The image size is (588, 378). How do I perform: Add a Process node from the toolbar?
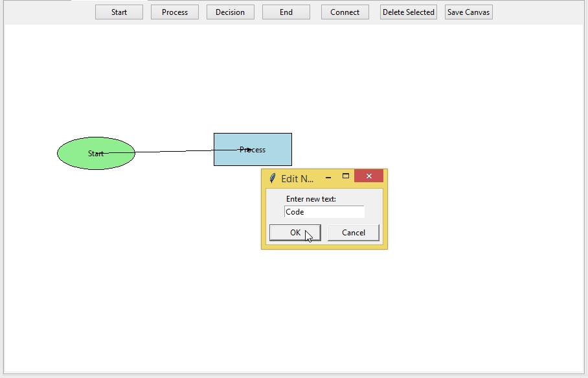click(x=175, y=12)
